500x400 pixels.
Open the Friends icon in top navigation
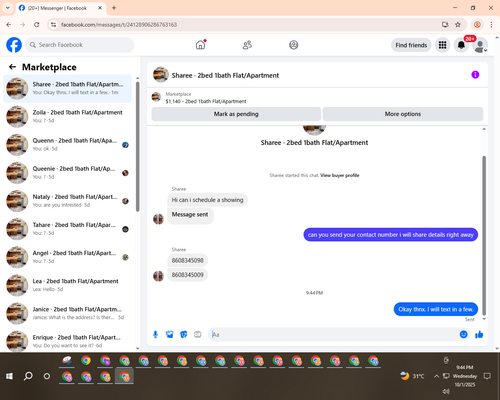click(247, 45)
